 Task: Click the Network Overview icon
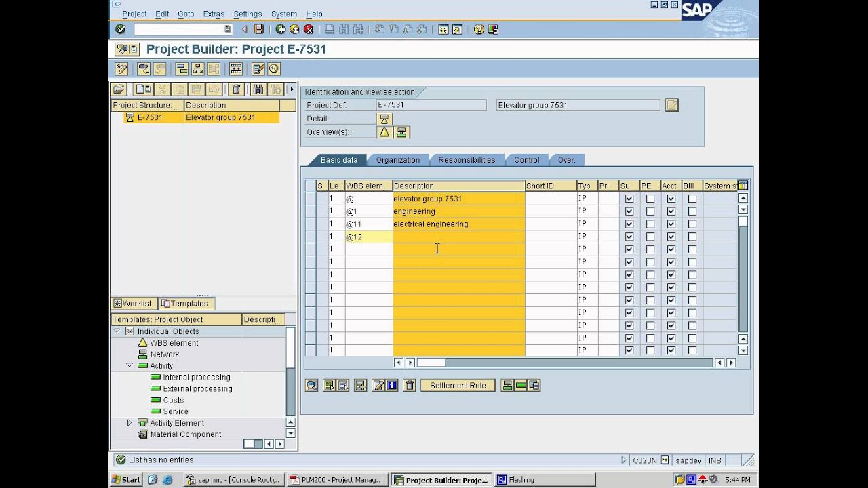tap(402, 132)
